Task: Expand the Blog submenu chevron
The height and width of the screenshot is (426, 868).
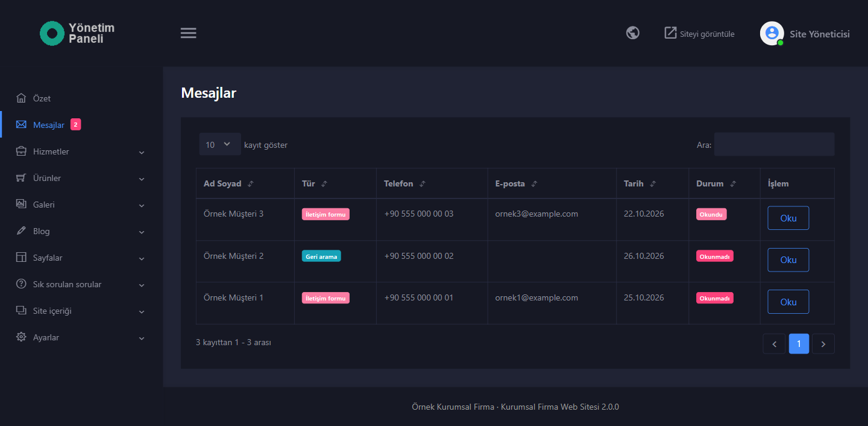Action: pyautogui.click(x=142, y=232)
